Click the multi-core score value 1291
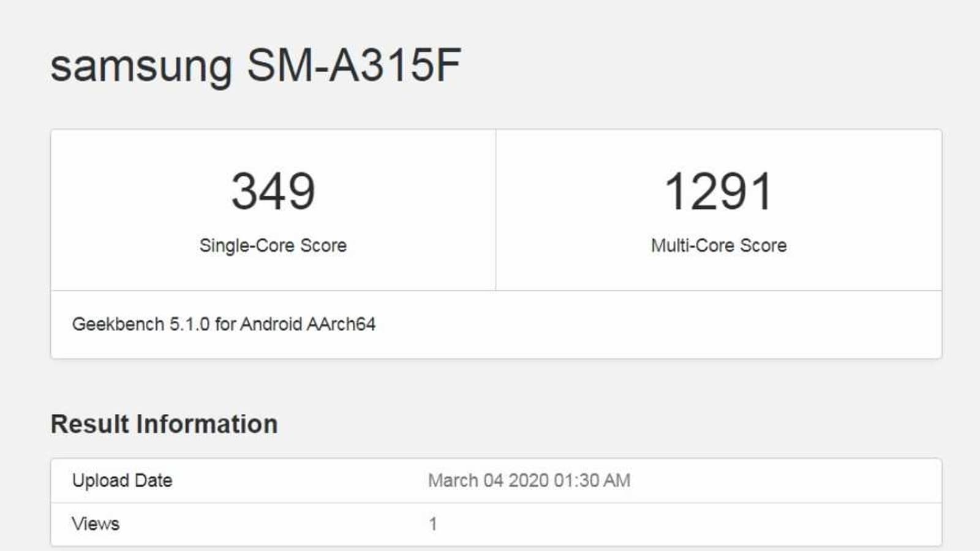980x551 pixels. pyautogui.click(x=718, y=191)
